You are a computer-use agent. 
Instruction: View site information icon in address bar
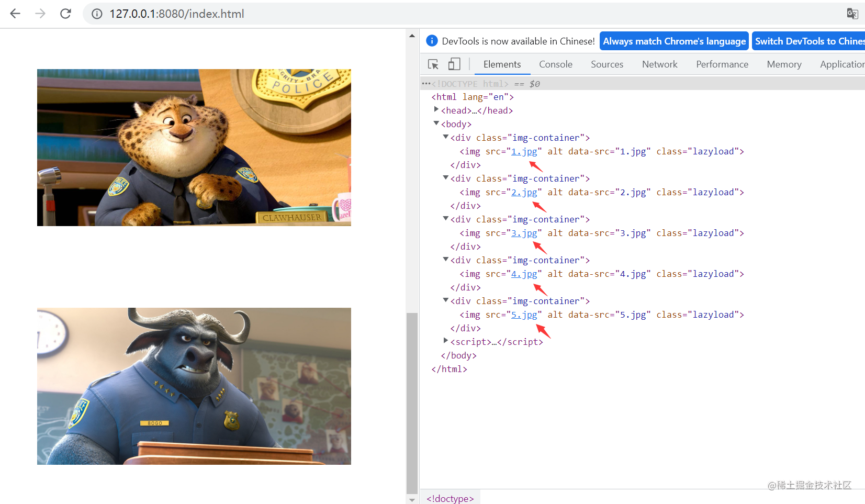coord(97,14)
